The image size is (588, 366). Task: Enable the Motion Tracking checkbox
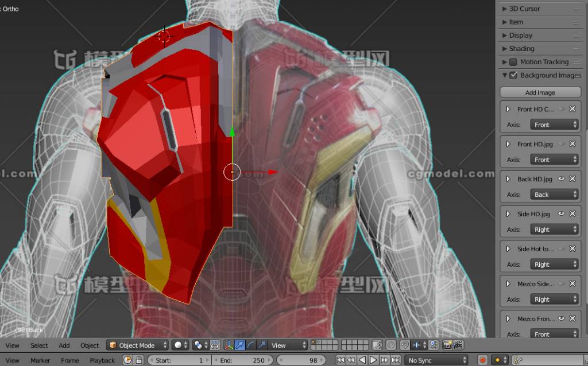[x=513, y=62]
